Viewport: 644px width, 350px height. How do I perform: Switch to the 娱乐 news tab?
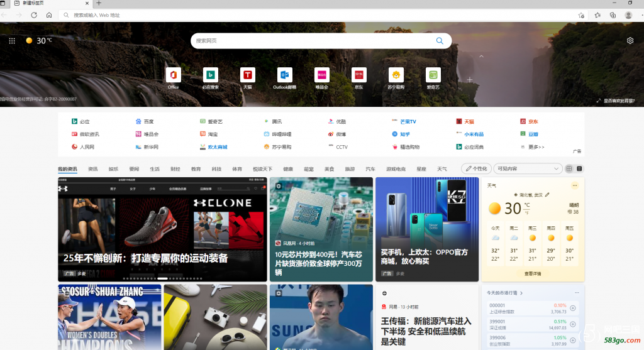(x=113, y=169)
